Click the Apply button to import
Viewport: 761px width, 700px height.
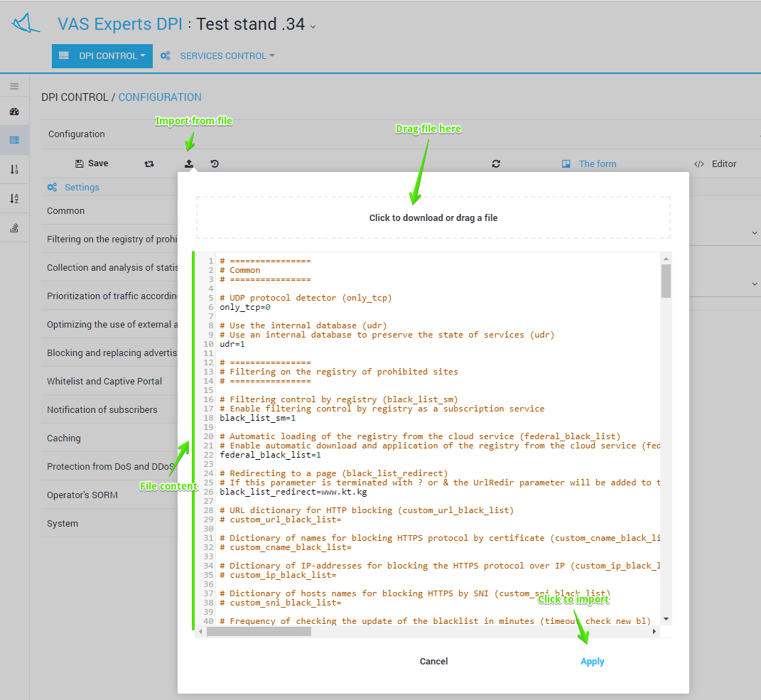coord(592,662)
